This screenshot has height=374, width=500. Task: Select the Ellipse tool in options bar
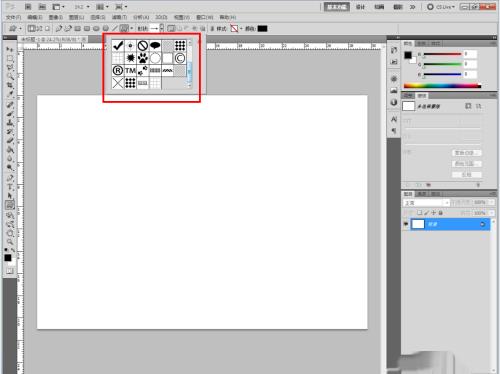[x=96, y=29]
